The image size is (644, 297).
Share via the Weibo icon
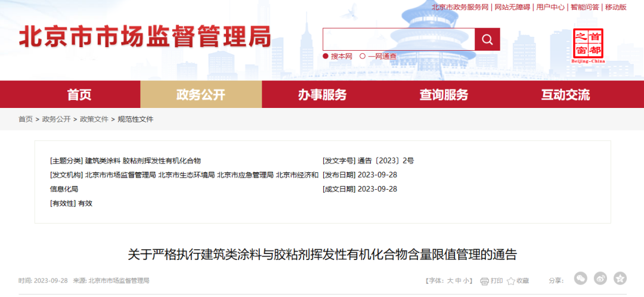(600, 279)
